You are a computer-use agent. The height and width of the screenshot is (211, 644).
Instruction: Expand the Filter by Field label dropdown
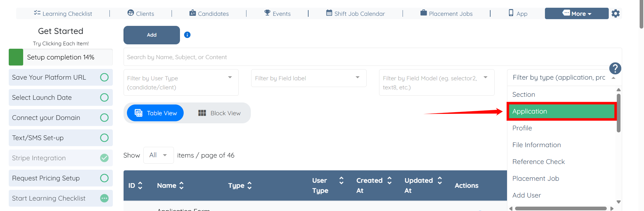point(358,78)
